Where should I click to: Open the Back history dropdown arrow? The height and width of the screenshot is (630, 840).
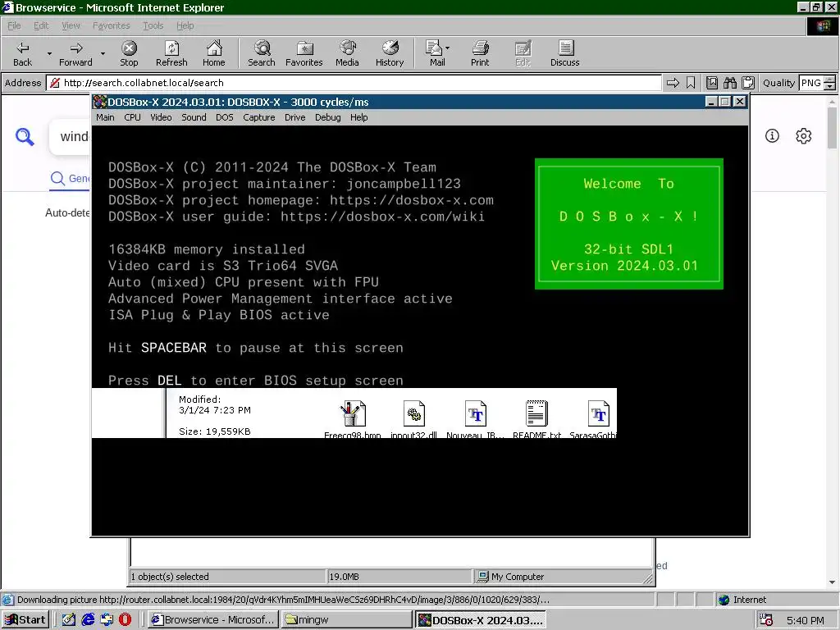coord(49,53)
